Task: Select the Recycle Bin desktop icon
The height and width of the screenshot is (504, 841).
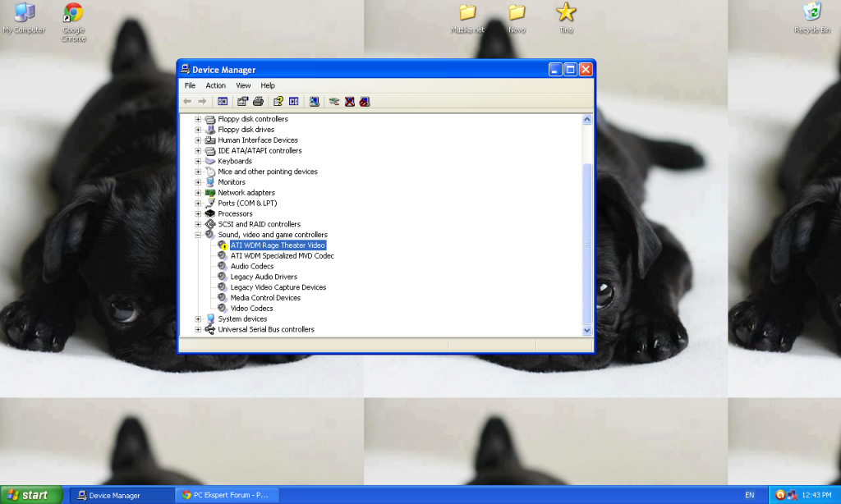Action: (x=811, y=13)
